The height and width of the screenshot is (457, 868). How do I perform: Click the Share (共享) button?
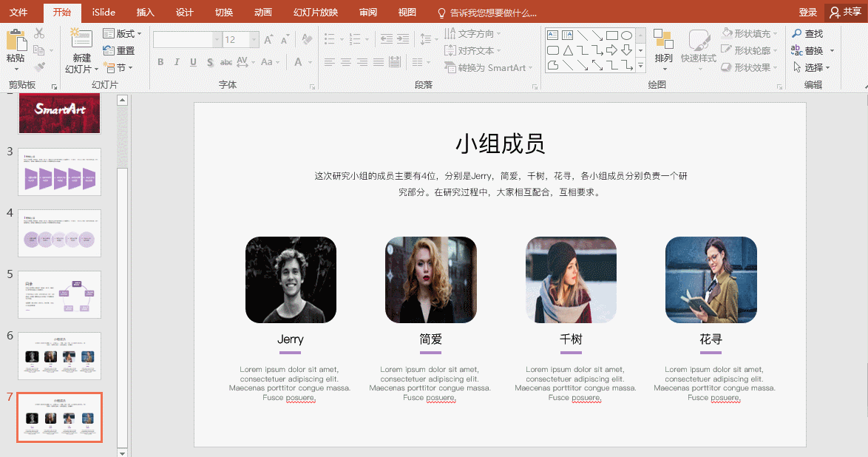click(845, 12)
